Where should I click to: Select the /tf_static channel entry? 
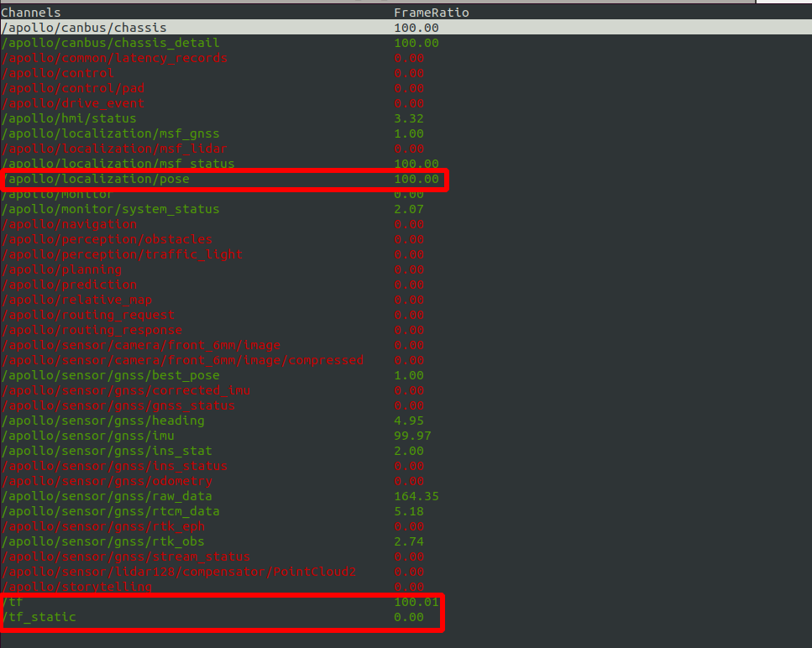(x=39, y=617)
